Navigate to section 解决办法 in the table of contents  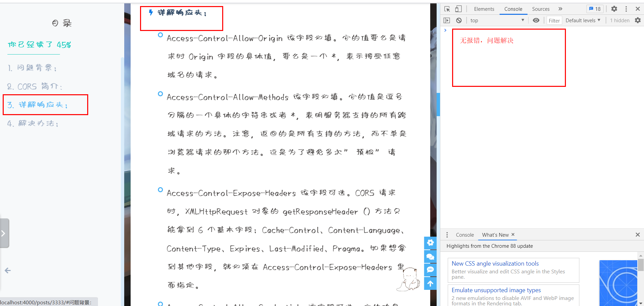coord(33,123)
